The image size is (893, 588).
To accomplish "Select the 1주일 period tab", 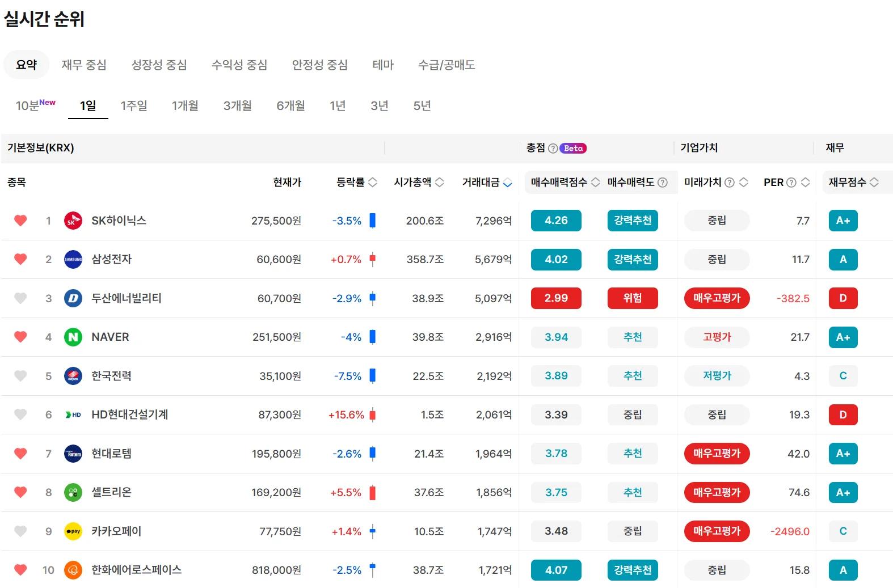I will point(134,105).
